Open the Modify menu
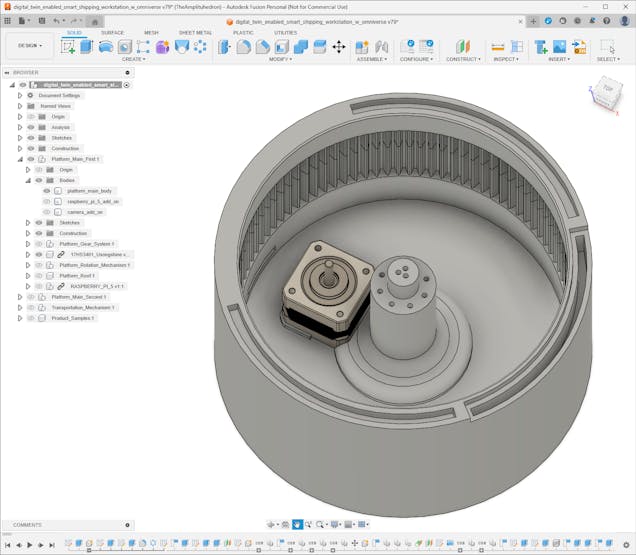The width and height of the screenshot is (636, 555). click(281, 59)
